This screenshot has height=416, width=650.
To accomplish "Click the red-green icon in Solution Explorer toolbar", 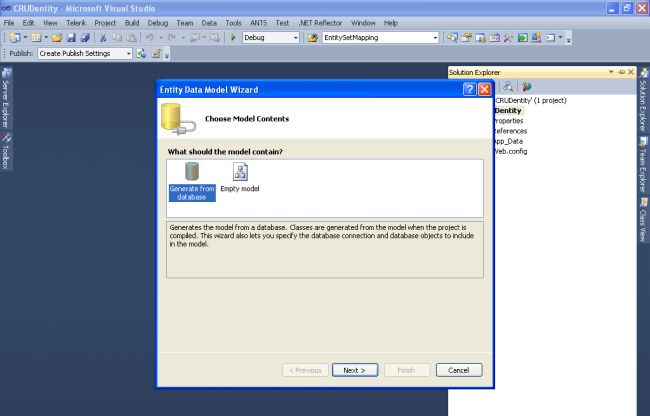I will click(x=526, y=87).
